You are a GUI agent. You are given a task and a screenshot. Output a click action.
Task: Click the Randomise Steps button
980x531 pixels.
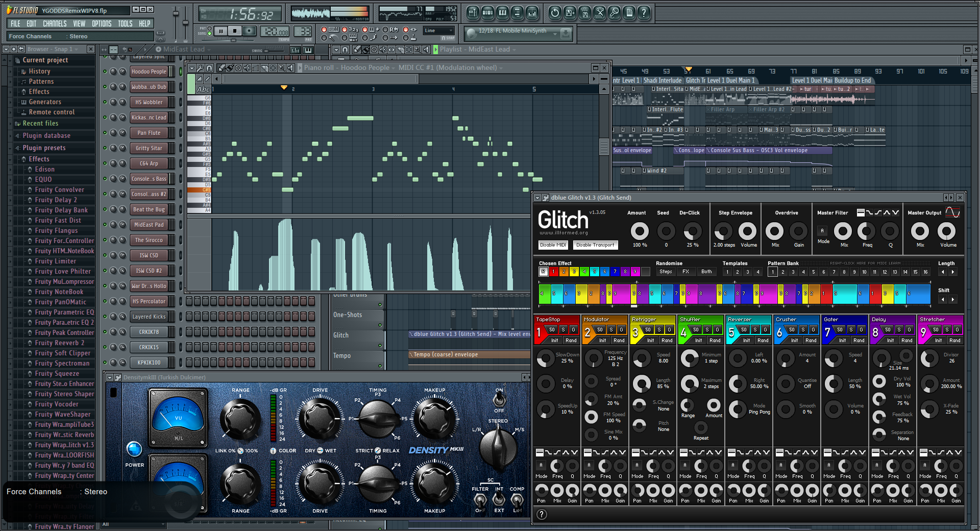[x=666, y=272]
